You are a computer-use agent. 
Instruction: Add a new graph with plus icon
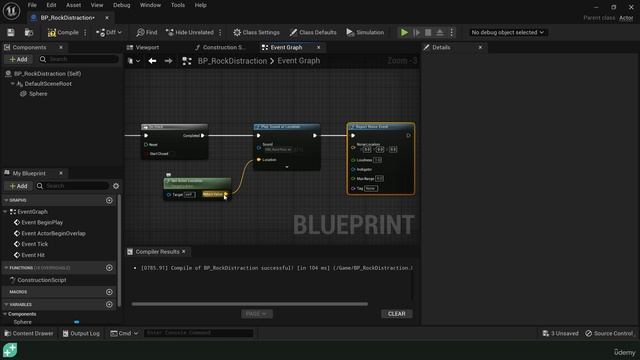pos(109,200)
